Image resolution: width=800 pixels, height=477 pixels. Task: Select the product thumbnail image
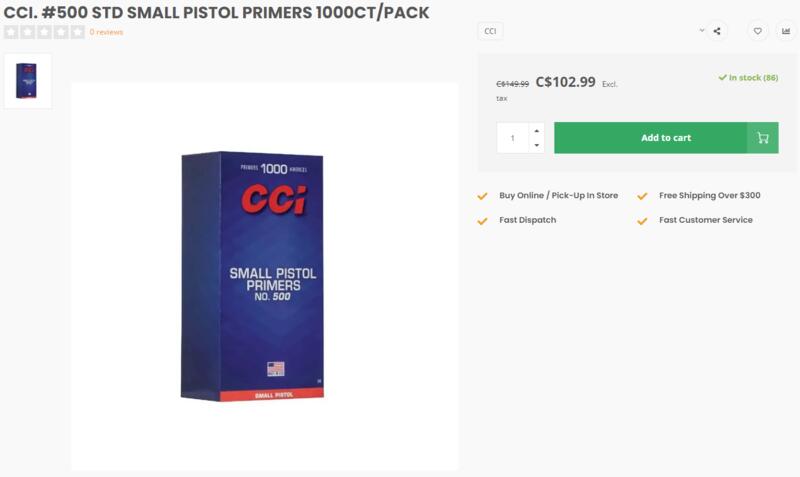click(27, 81)
